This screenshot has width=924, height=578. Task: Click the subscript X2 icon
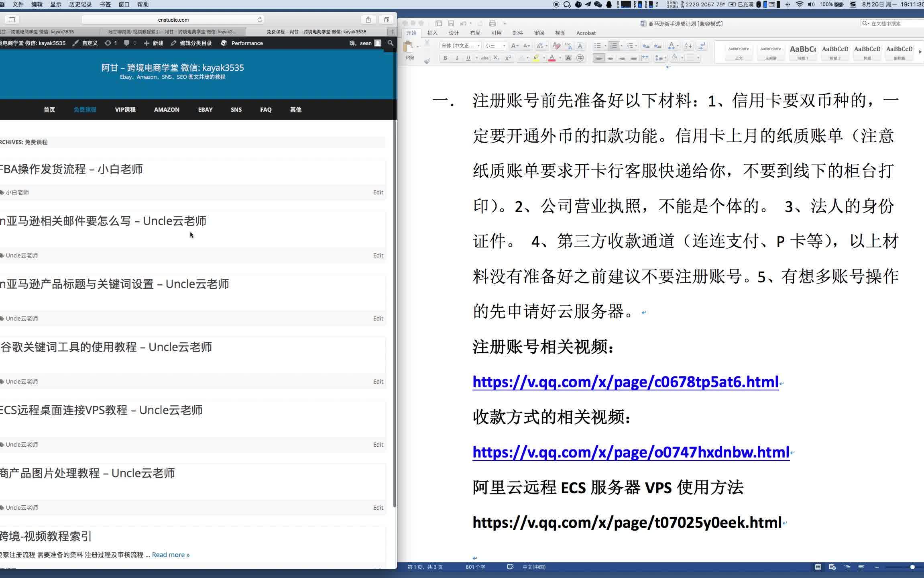tap(496, 58)
